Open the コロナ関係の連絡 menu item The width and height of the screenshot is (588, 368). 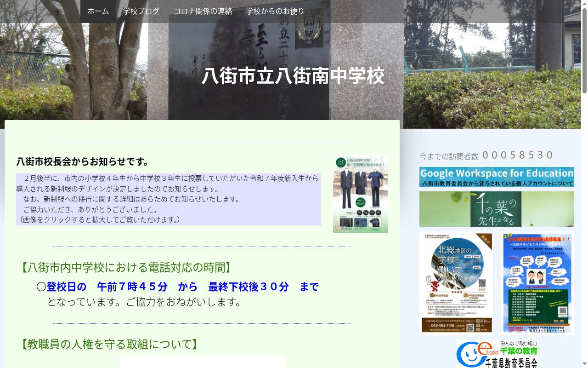(x=203, y=11)
